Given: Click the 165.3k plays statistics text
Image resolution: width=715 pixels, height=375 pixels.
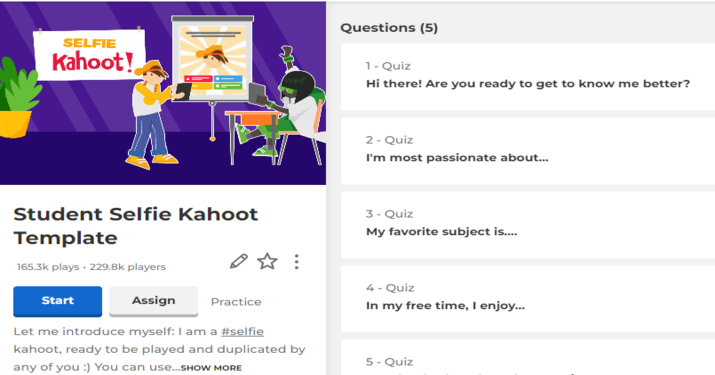Looking at the screenshot, I should point(48,267).
